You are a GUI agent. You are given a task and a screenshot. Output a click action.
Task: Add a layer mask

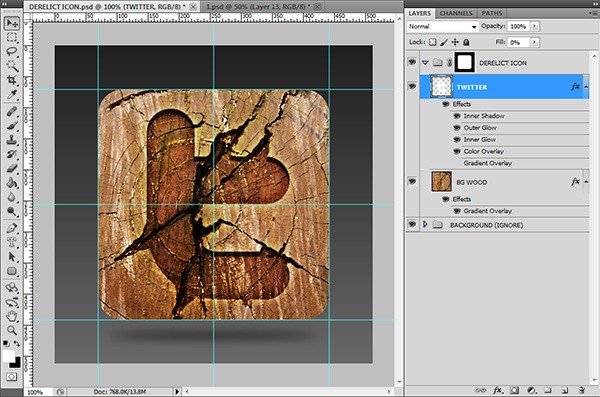pyautogui.click(x=515, y=390)
